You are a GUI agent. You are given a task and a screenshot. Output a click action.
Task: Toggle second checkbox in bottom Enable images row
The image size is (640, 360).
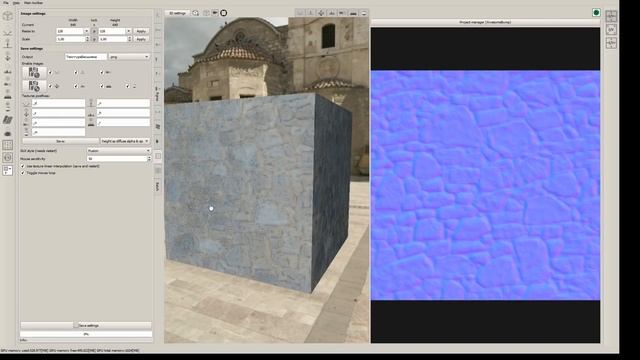76,86
